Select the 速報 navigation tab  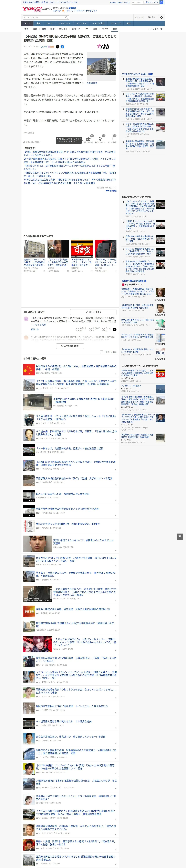click(x=38, y=24)
